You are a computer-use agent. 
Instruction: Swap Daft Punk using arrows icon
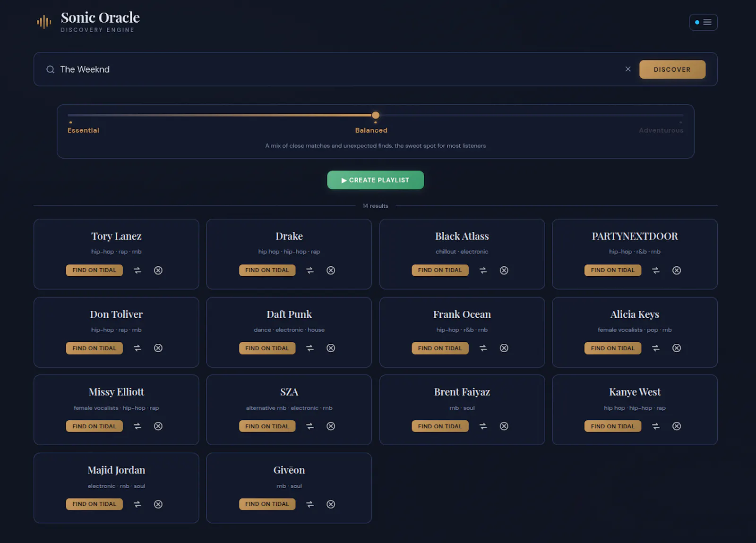310,348
